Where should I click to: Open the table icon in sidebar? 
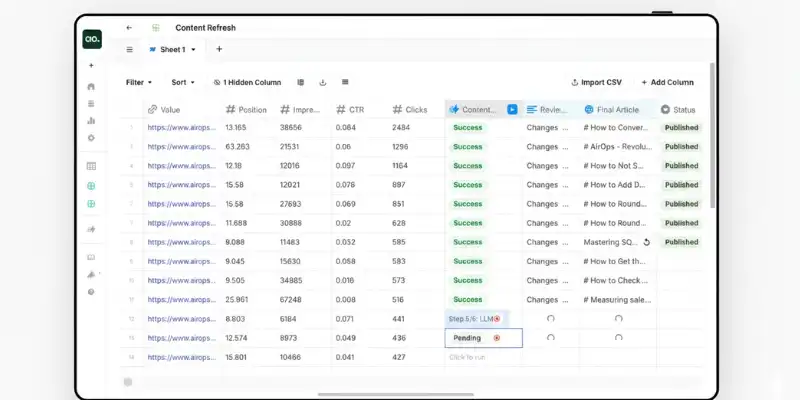[91, 166]
